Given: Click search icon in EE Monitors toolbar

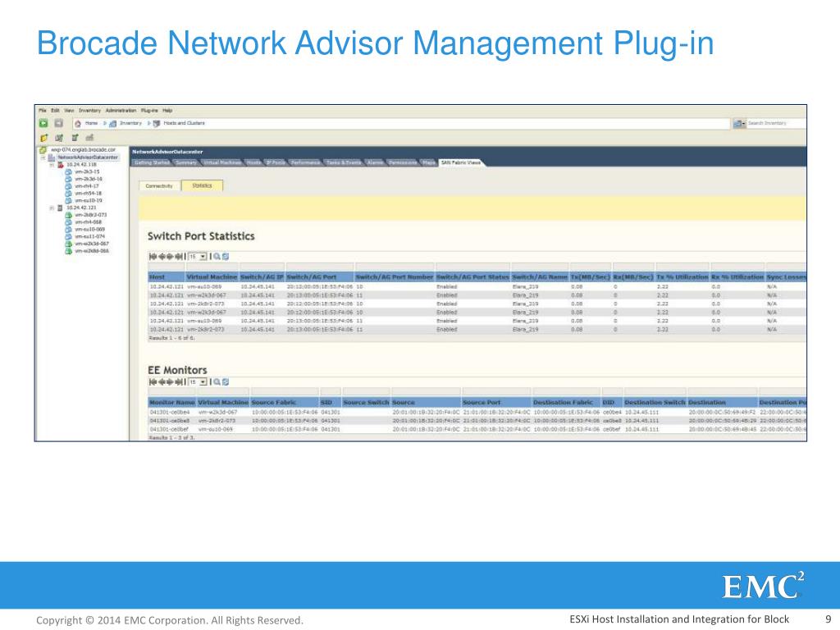Looking at the screenshot, I should (217, 382).
